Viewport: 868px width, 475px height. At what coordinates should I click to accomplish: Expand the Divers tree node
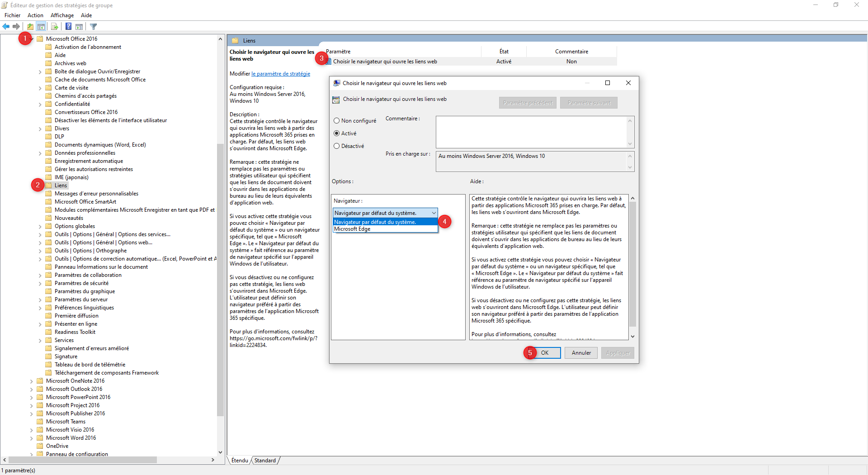[40, 129]
